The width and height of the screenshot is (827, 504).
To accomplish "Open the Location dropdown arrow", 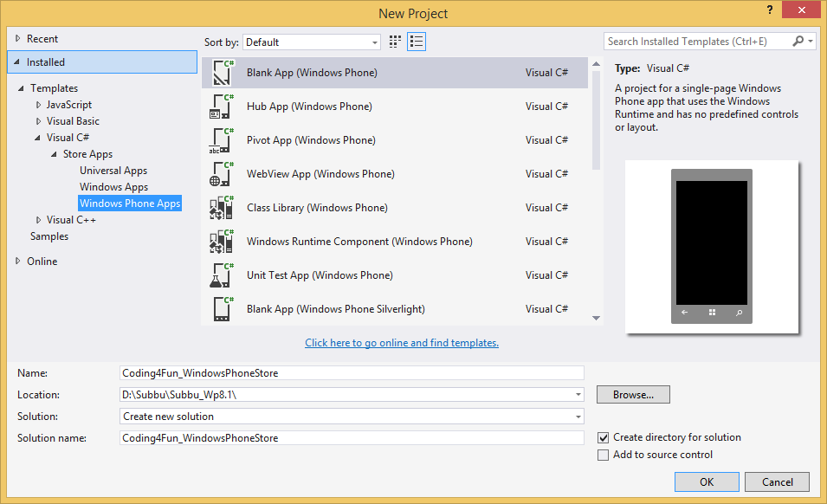I will coord(577,394).
